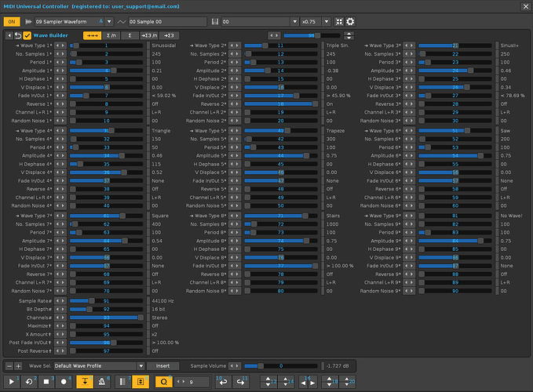
Task: Toggle the orange Q quantize button
Action: [x=163, y=382]
